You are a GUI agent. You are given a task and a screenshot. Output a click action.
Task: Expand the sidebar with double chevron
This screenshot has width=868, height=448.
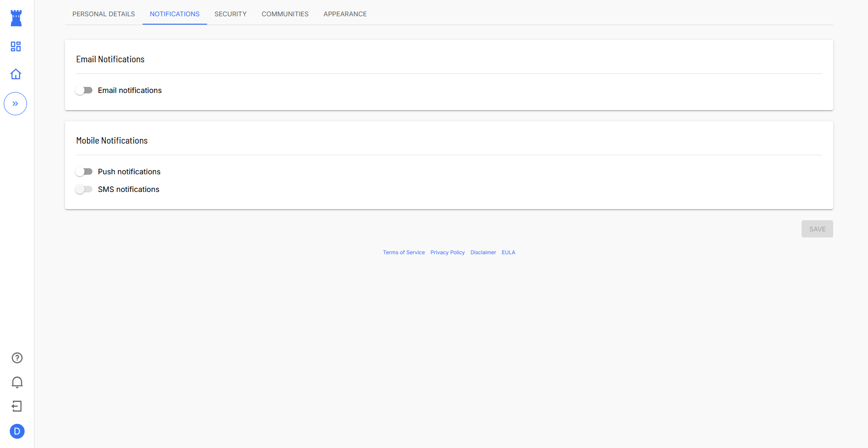pos(15,104)
